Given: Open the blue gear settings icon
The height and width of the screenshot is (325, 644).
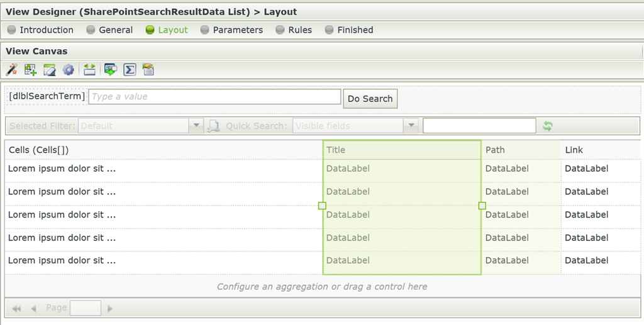Looking at the screenshot, I should coord(68,70).
